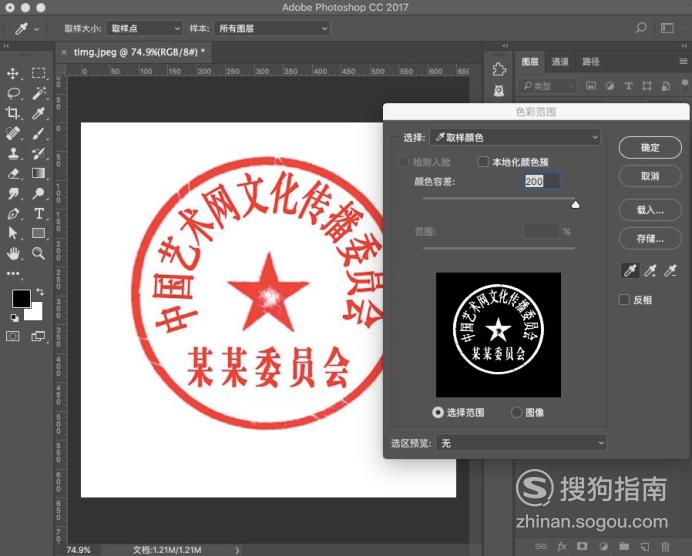
Task: Select the Eyedropper tool in left toolbar
Action: [38, 113]
